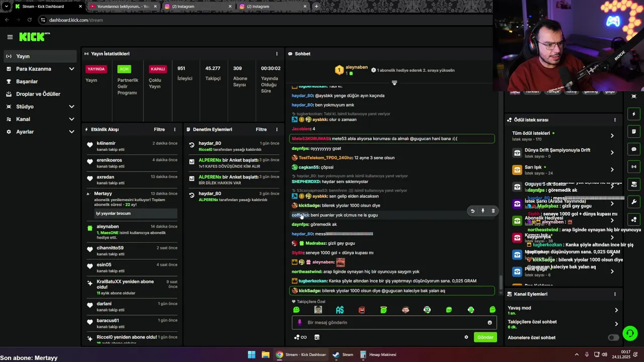Open a new browser tab

316,7
